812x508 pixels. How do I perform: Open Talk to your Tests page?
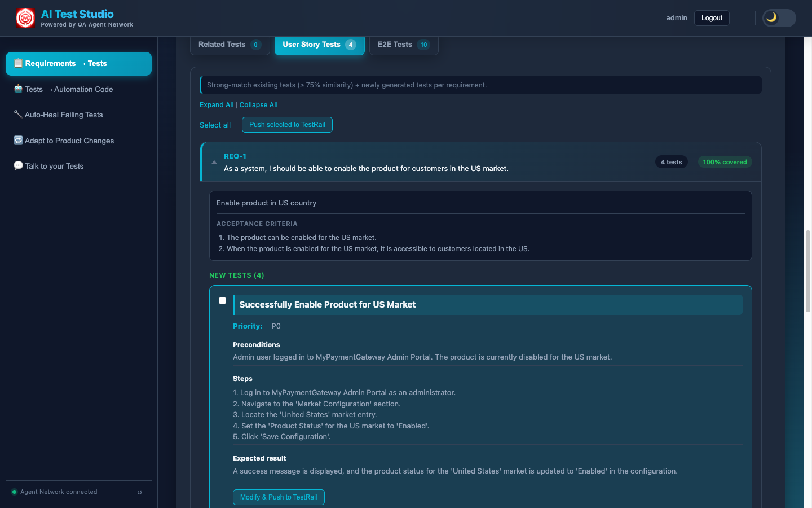click(x=78, y=166)
